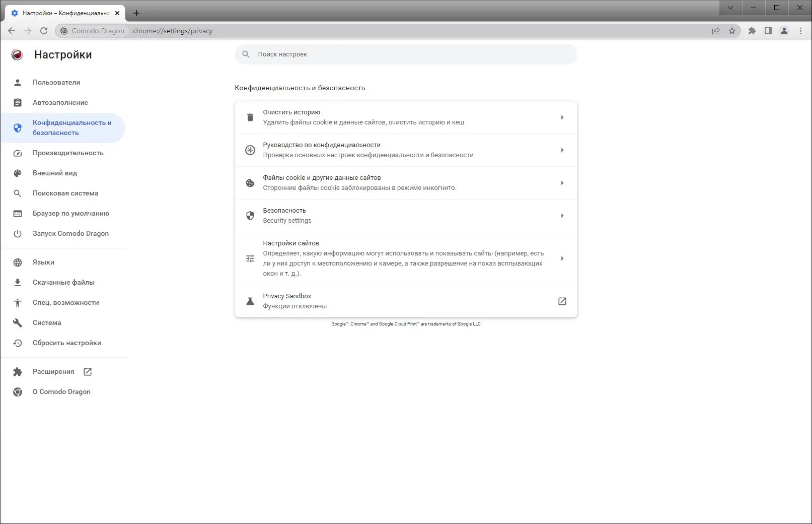
Task: Click the shield icon beside Безопасность
Action: (x=250, y=216)
